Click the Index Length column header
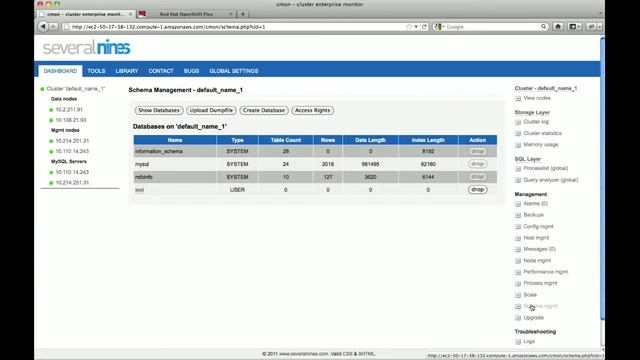 coord(428,140)
